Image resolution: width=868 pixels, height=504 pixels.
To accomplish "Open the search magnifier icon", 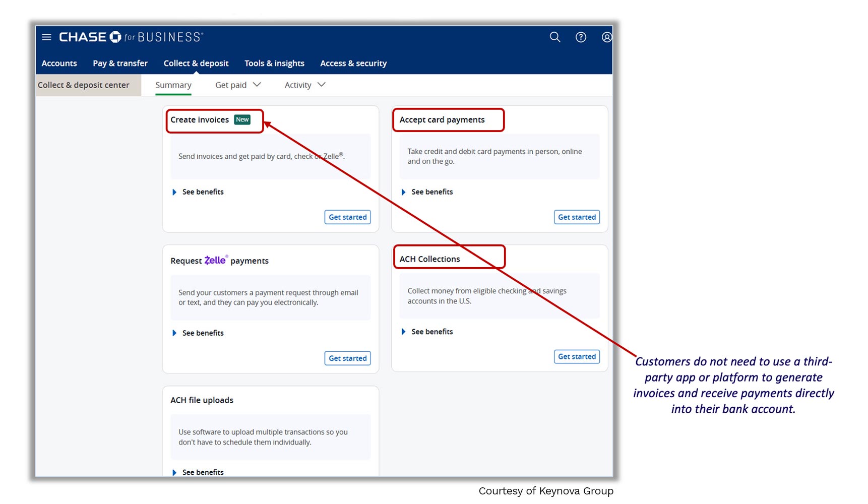I will pyautogui.click(x=555, y=37).
